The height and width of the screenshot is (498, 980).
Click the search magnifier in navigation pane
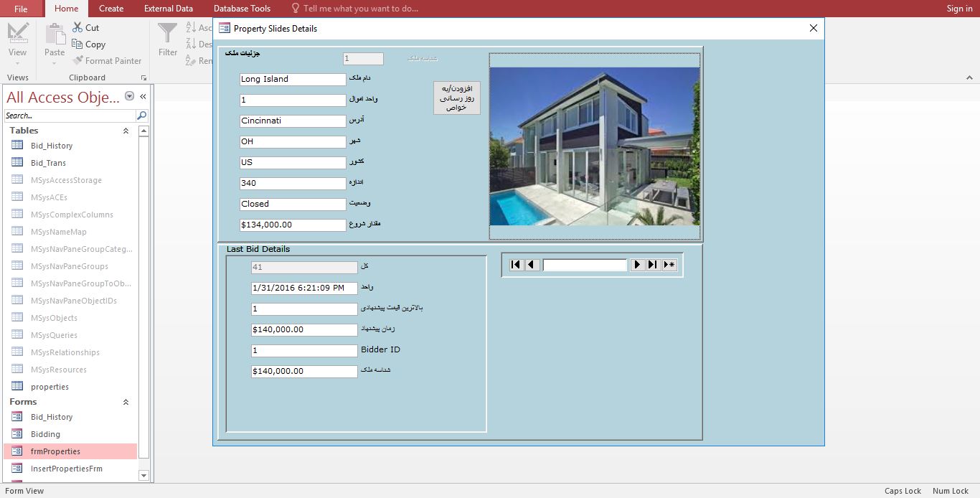click(141, 116)
